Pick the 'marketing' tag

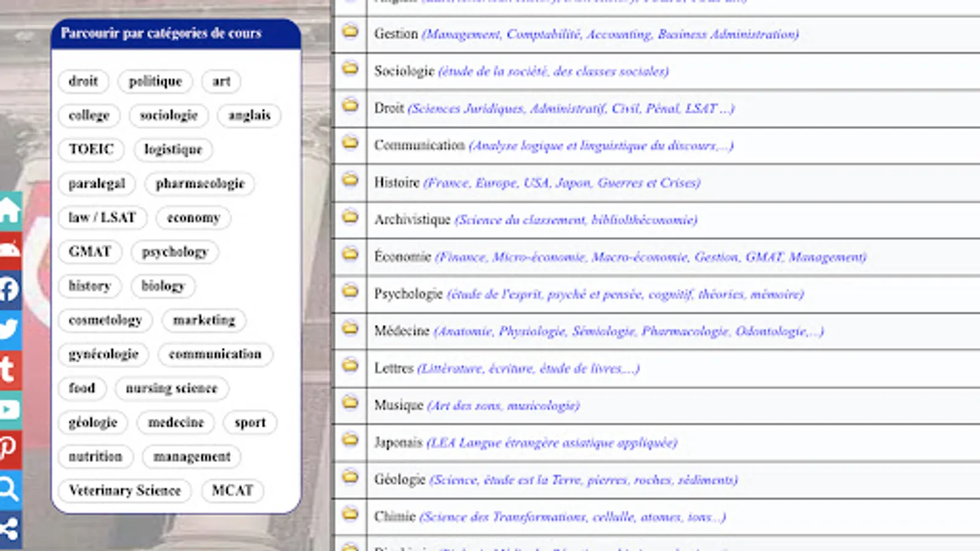tap(204, 320)
